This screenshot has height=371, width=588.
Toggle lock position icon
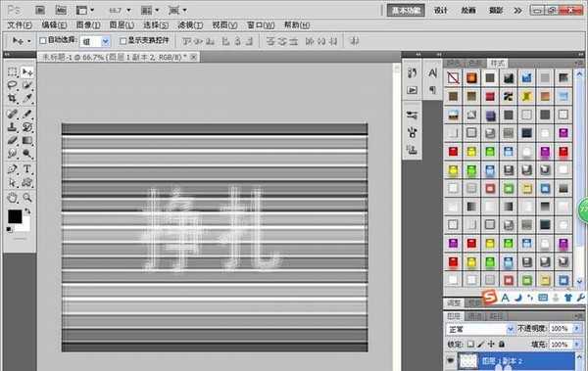click(491, 344)
